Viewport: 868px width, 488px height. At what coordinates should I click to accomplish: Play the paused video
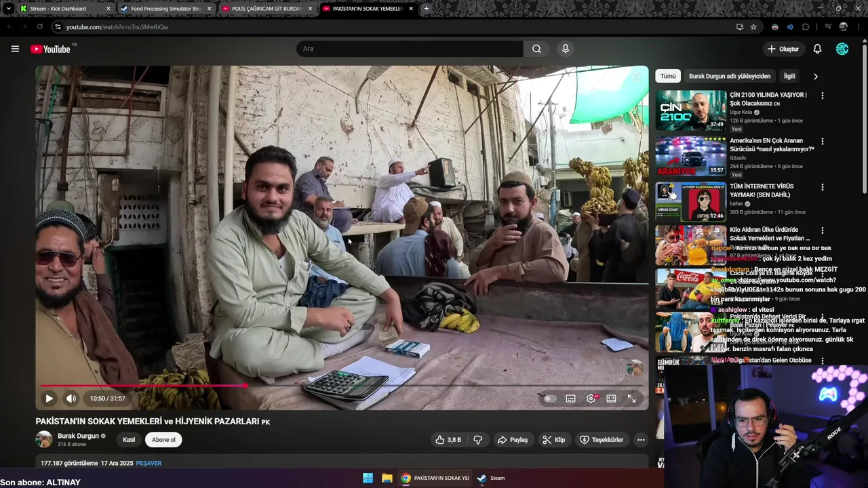click(x=49, y=399)
